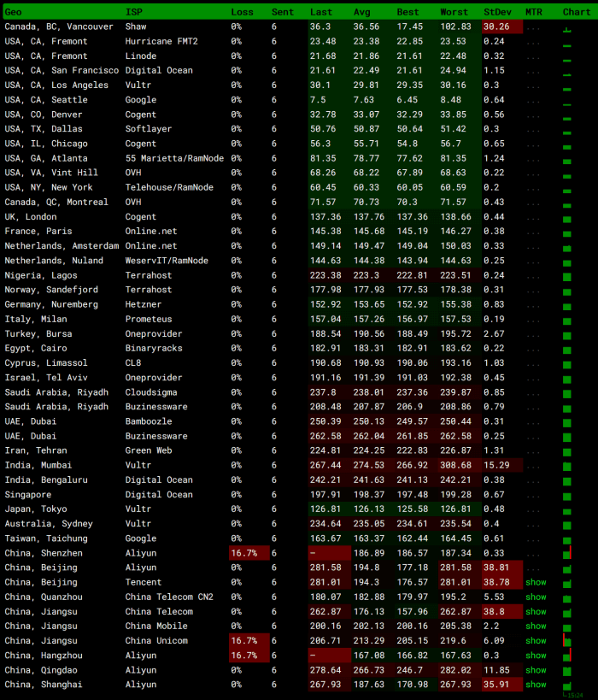
Task: Select 'Nigeria, Lagos' geo cell
Action: pos(41,275)
